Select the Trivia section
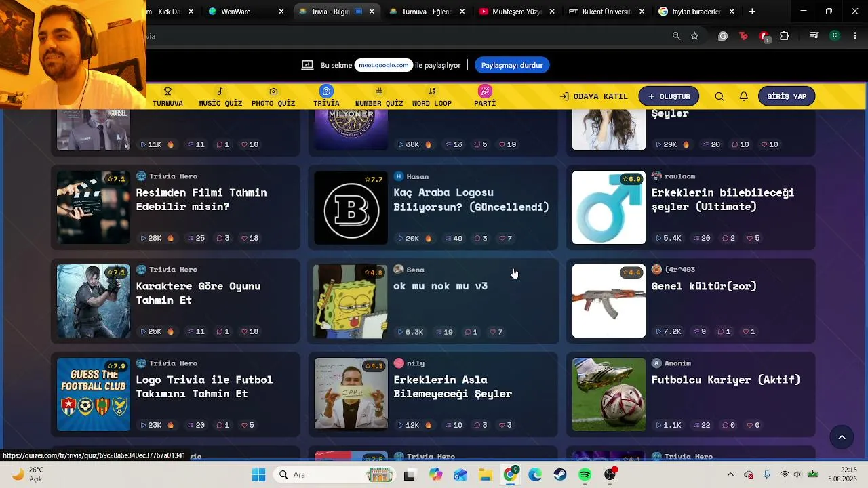 click(x=326, y=96)
